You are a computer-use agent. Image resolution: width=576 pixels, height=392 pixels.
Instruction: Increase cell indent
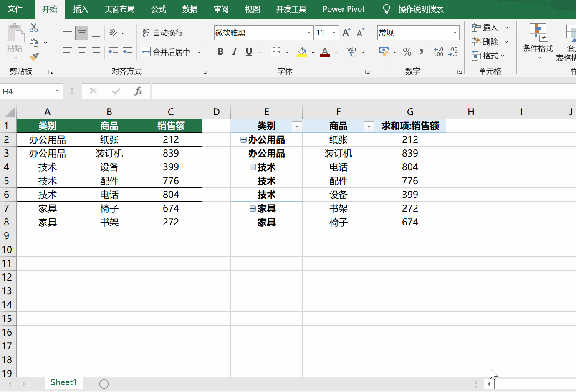[x=127, y=52]
